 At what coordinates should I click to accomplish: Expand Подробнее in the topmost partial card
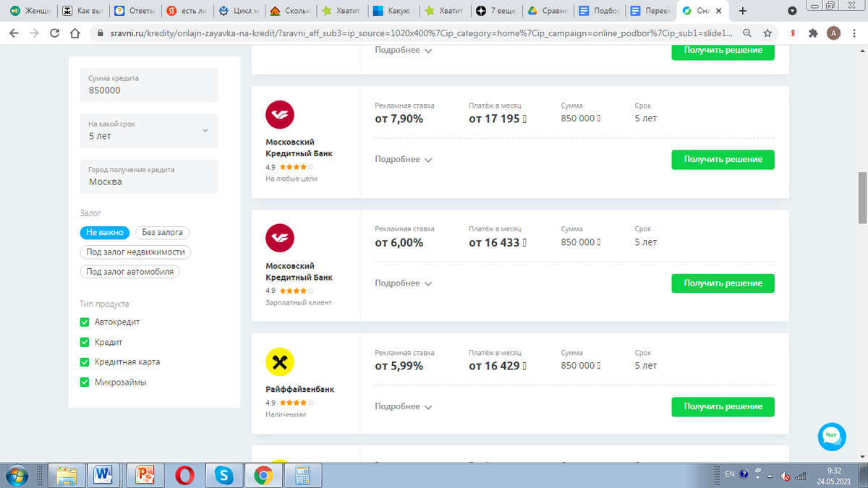[x=404, y=51]
